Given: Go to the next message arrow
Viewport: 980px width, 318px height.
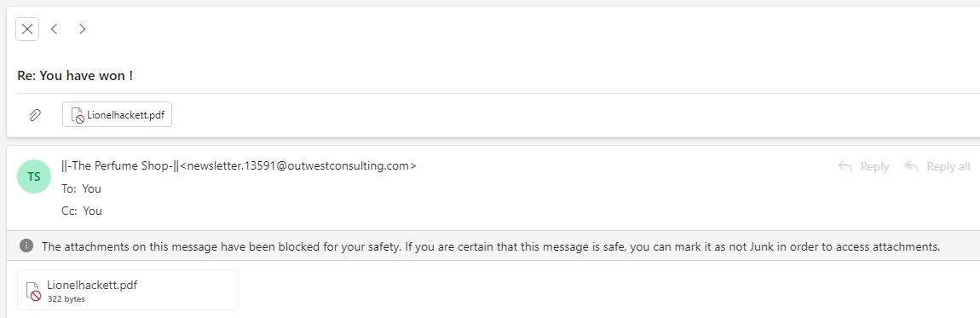Looking at the screenshot, I should point(82,29).
